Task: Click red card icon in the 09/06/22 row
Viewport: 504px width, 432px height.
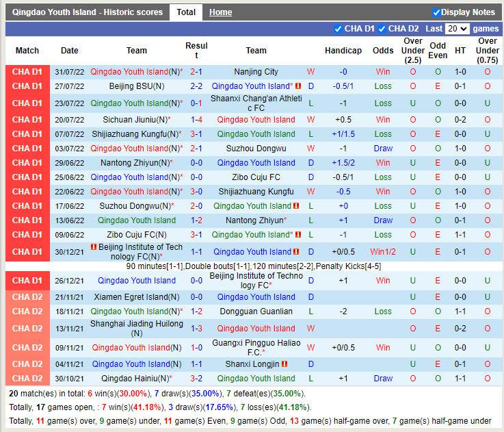Action: [x=297, y=235]
